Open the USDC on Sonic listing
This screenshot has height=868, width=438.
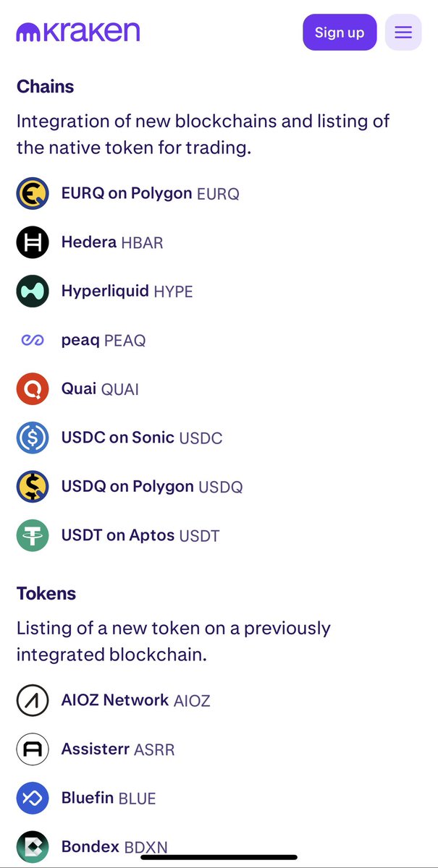click(142, 438)
